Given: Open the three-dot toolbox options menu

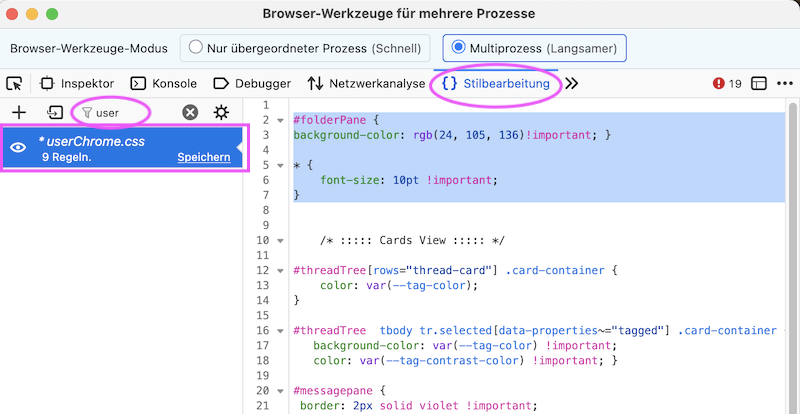Looking at the screenshot, I should click(x=785, y=84).
